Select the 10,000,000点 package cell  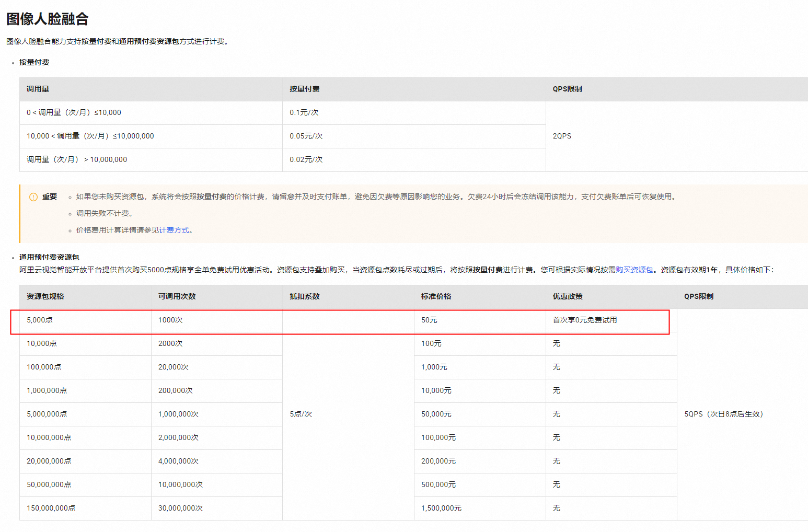coord(85,438)
